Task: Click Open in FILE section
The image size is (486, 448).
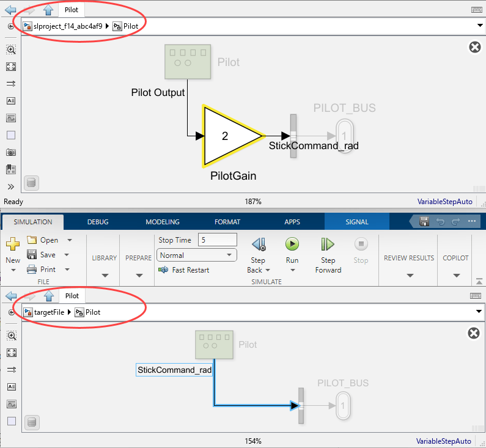Action: pyautogui.click(x=42, y=240)
